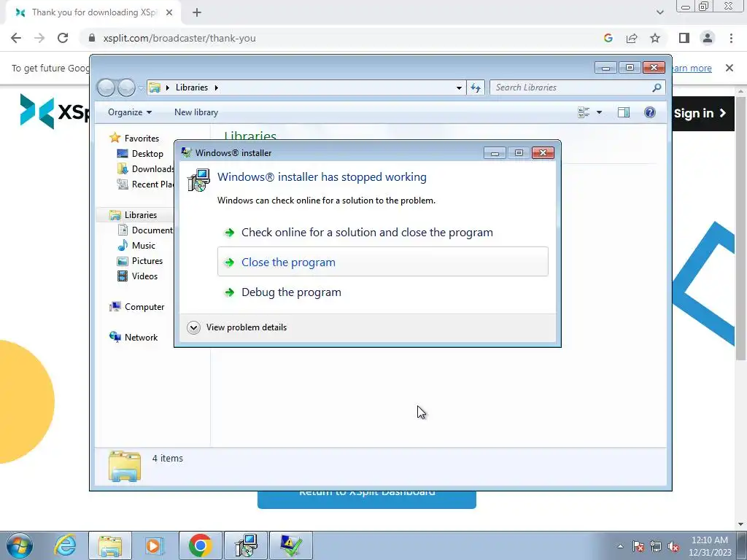Screen dimensions: 747x560
Task: Click Chrome back arrow button
Action: coord(16,38)
